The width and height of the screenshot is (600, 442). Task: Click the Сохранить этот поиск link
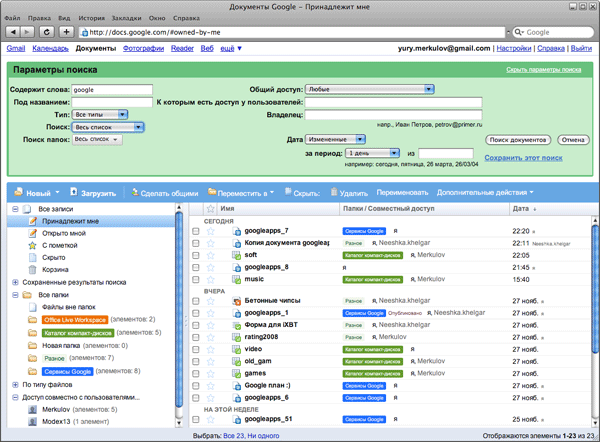(523, 158)
